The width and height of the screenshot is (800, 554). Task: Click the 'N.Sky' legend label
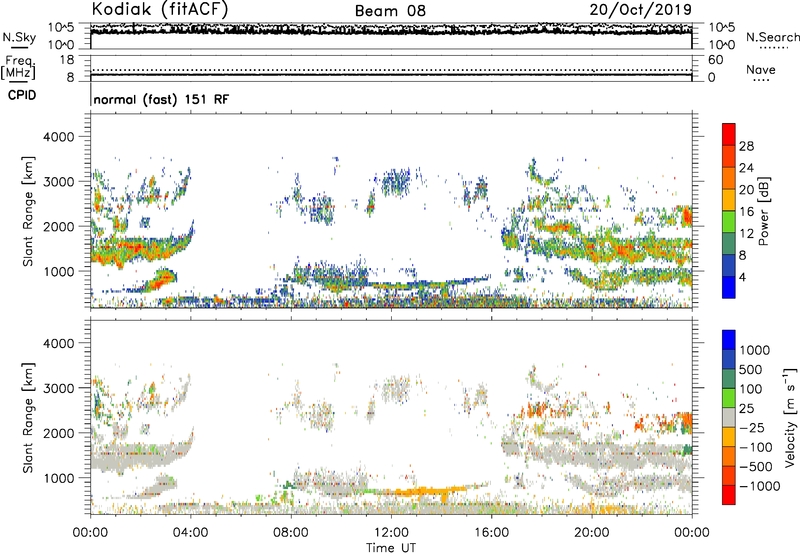tap(19, 37)
